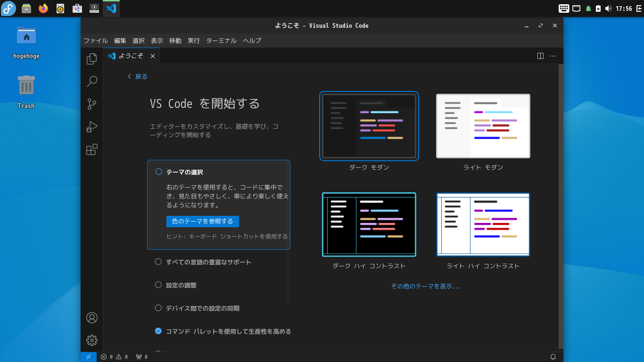Screen dimensions: 644x362
Task: Open the 表示 menu
Action: pos(157,41)
